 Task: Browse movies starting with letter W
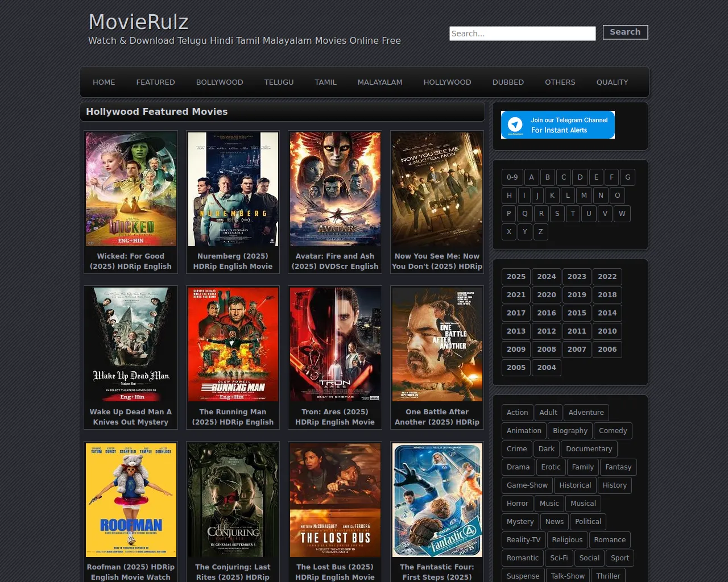coord(622,214)
